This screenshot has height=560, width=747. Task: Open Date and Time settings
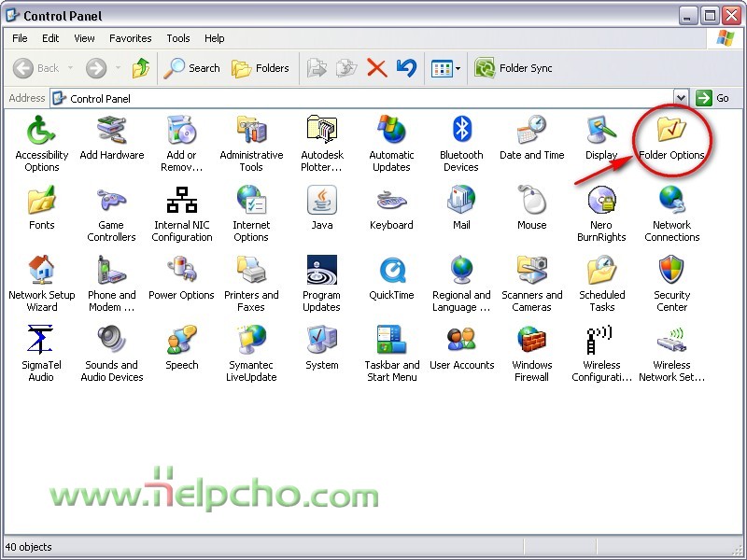pos(531,138)
